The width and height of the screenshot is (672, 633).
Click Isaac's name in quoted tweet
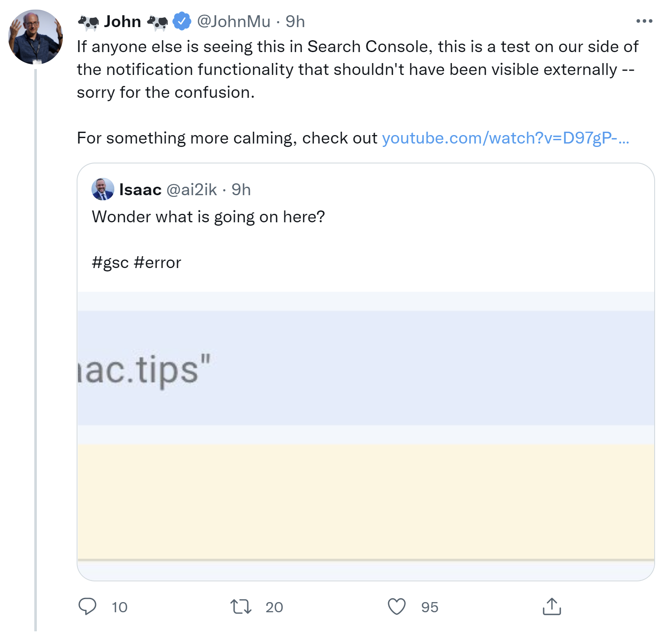point(140,190)
